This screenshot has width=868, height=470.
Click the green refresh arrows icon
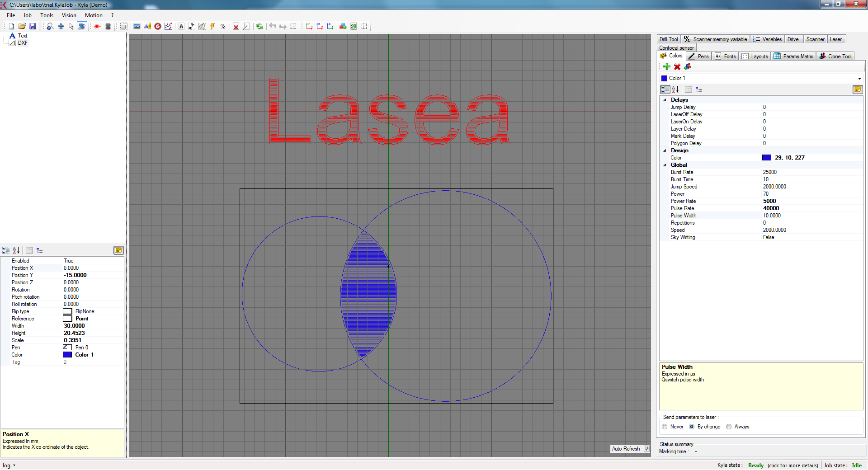(259, 26)
